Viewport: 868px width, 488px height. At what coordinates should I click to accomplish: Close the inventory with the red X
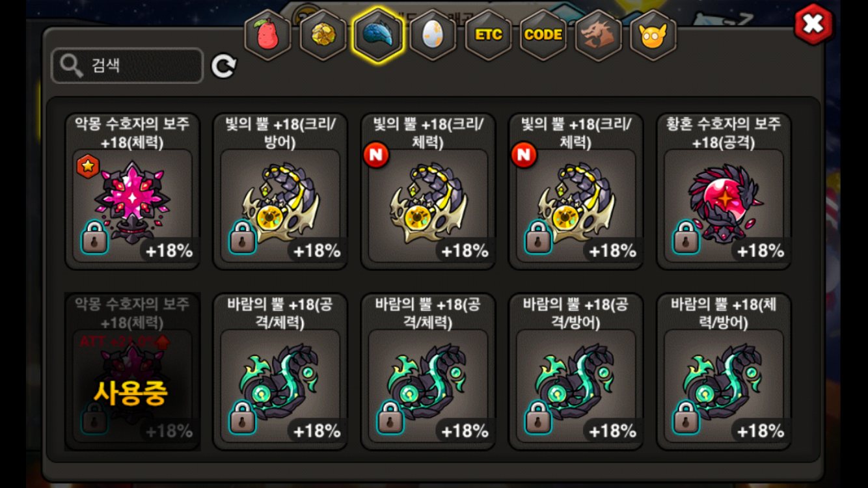(x=813, y=25)
